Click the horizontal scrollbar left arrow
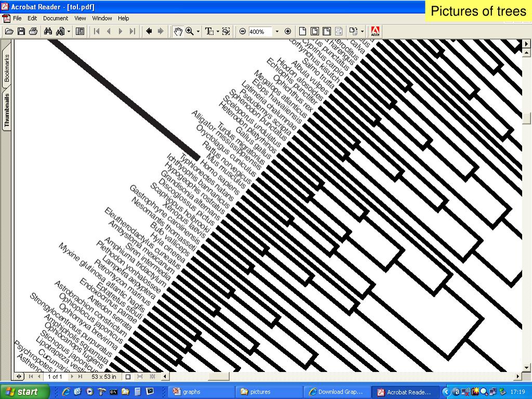Image resolution: width=532 pixels, height=399 pixels. 165,376
